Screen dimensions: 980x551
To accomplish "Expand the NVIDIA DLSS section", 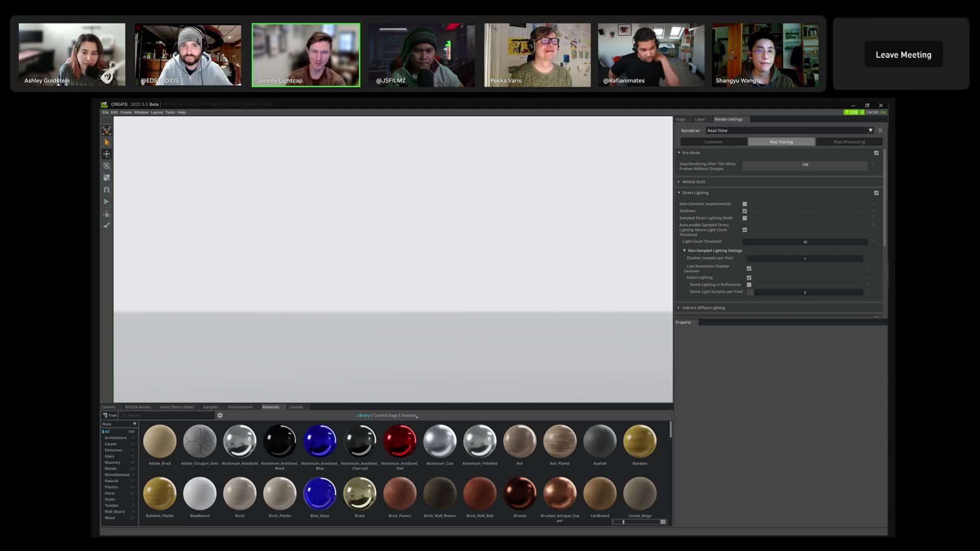I will coord(694,182).
